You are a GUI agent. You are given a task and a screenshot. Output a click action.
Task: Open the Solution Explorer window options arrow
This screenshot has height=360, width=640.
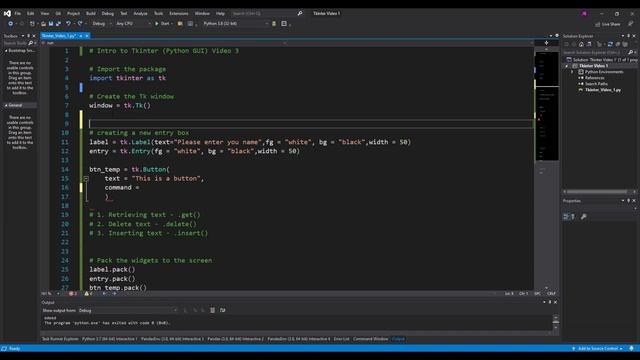[623, 36]
